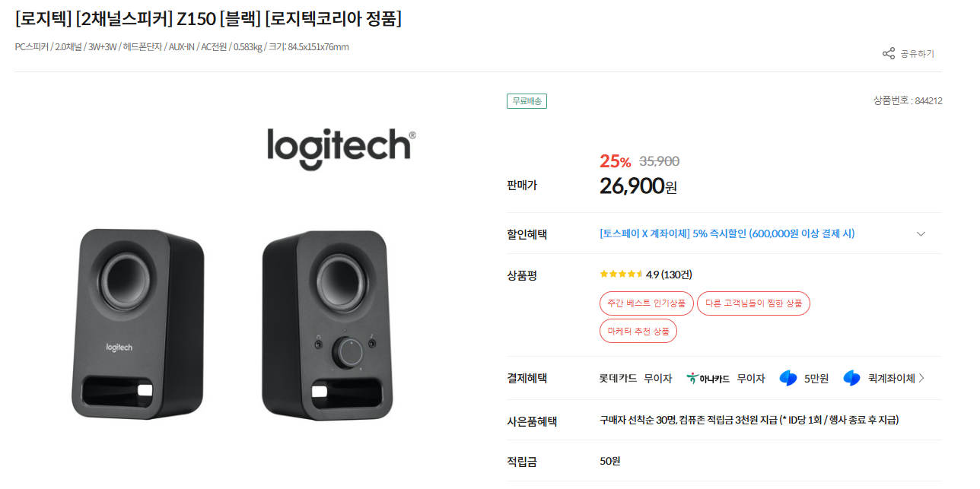Image resolution: width=980 pixels, height=489 pixels.
Task: Click the 무료배송 free shipping badge
Action: [527, 100]
